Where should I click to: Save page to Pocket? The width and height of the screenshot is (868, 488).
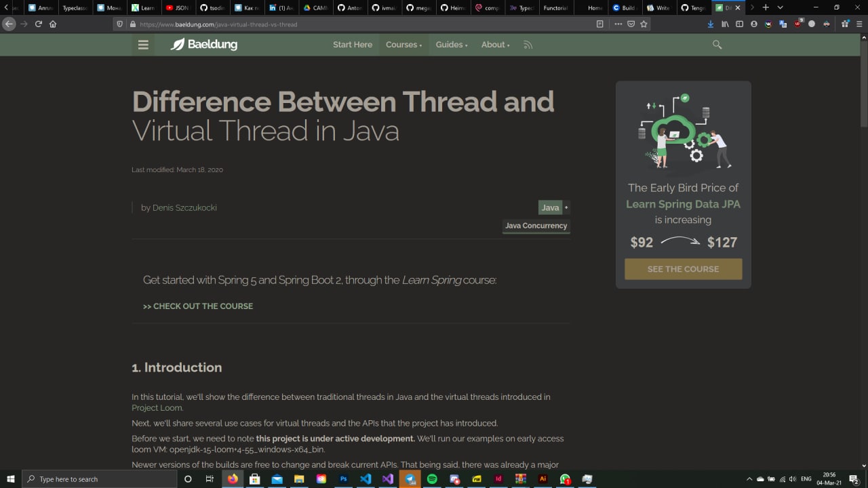click(x=631, y=24)
